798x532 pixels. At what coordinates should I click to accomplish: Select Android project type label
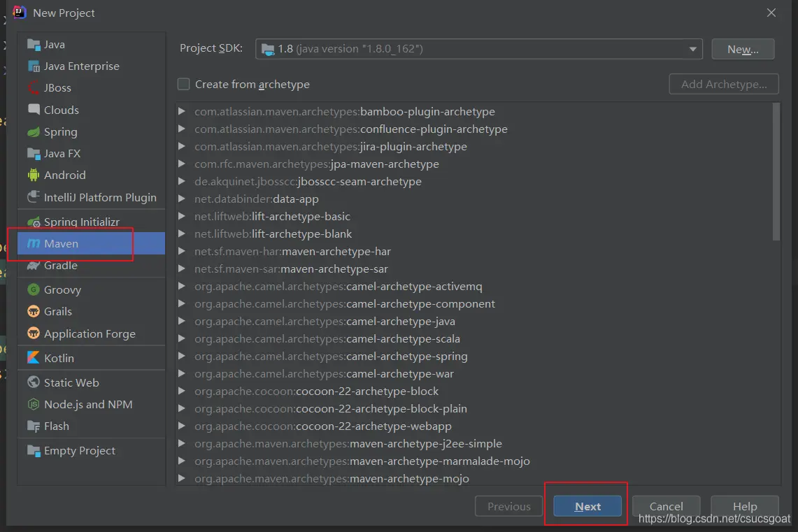[64, 175]
